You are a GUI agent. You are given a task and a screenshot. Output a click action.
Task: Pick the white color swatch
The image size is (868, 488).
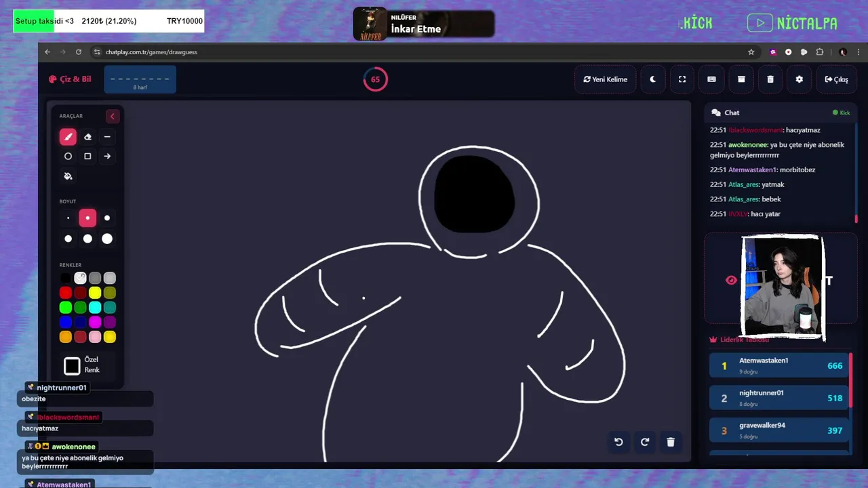(x=80, y=278)
